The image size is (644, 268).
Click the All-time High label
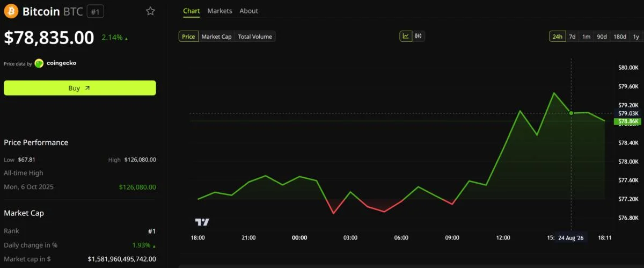[x=24, y=173]
